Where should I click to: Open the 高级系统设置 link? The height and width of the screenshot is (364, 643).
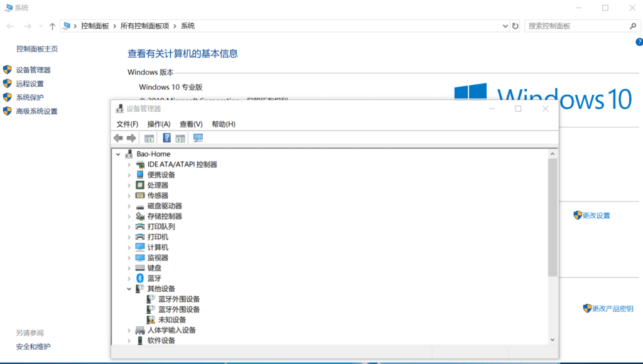pos(36,112)
